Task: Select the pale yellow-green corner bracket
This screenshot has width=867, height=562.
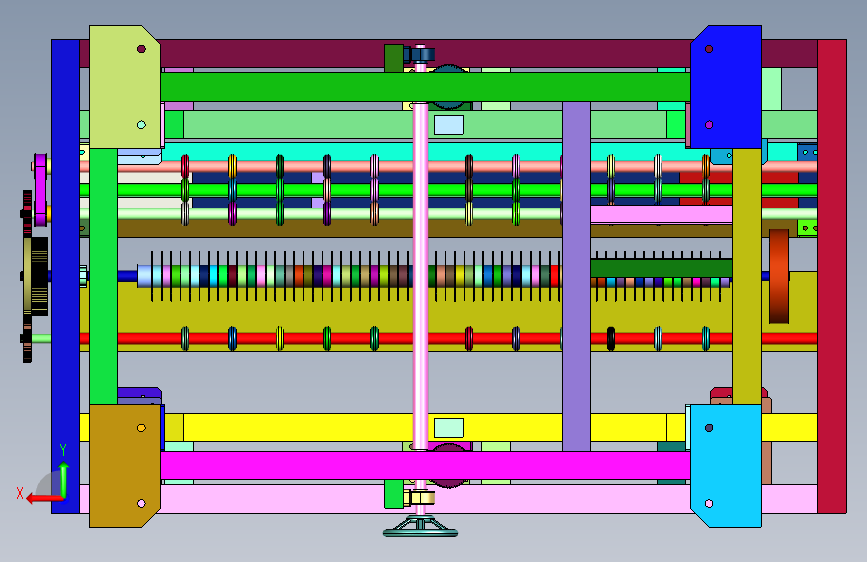Action: point(125,87)
